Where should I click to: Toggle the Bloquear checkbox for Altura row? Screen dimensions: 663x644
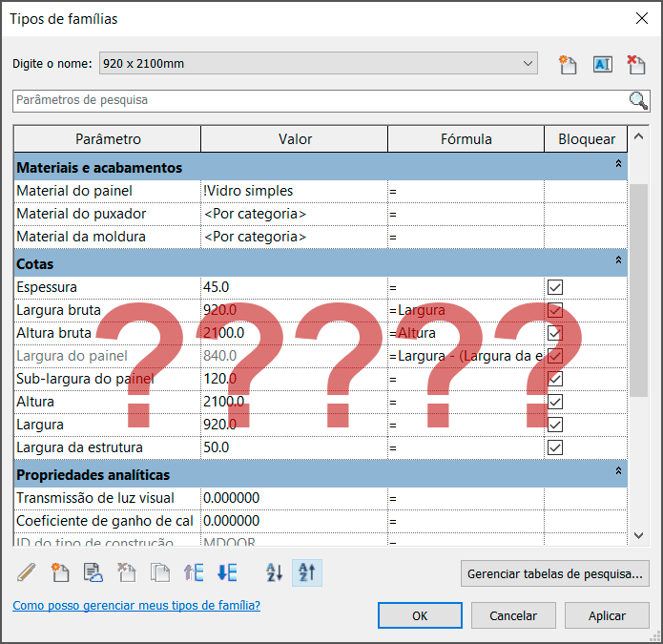555,402
